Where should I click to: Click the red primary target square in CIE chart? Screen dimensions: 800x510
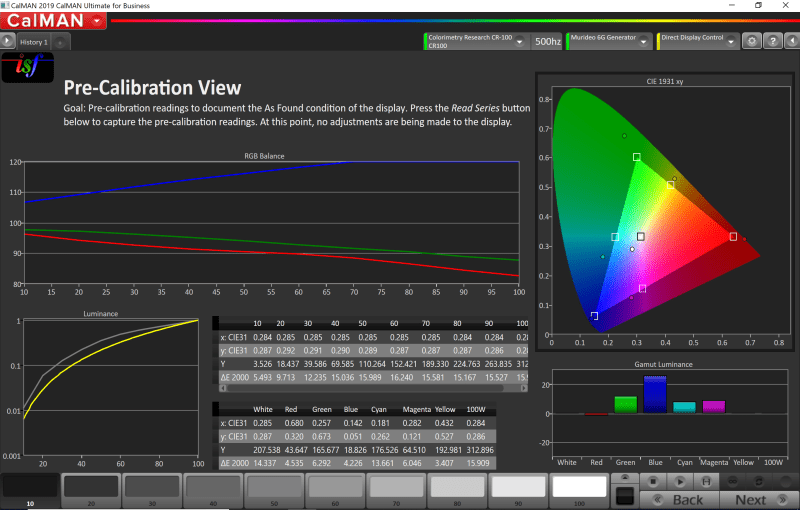[733, 237]
